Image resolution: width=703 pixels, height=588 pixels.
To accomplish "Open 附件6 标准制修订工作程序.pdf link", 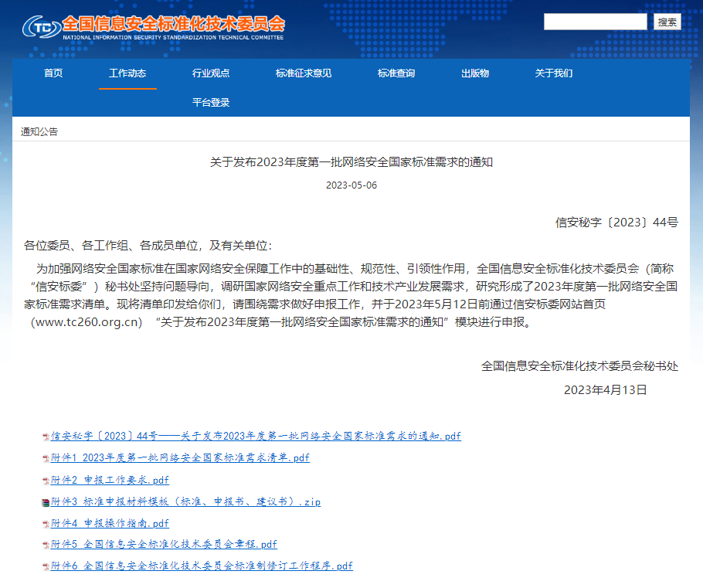I will 202,566.
